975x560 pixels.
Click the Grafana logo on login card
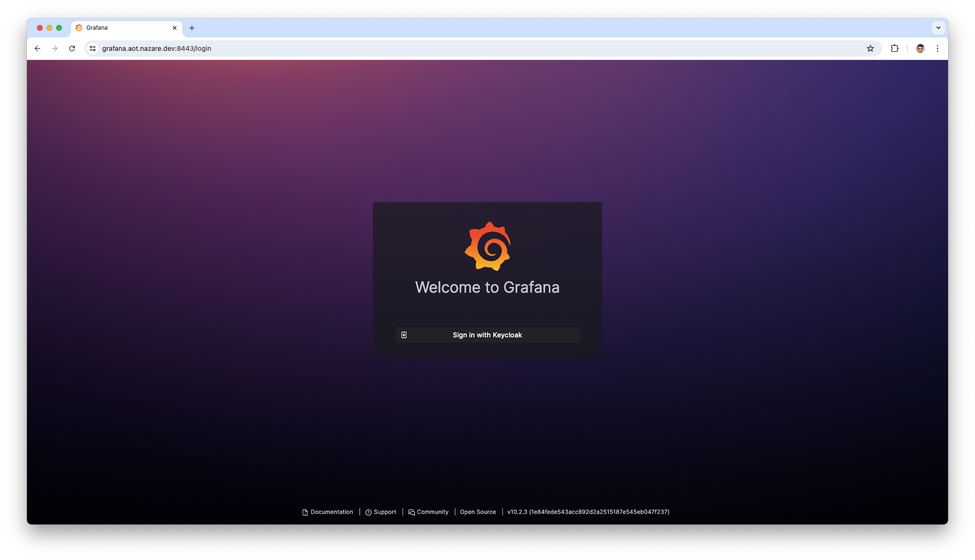[x=487, y=246]
